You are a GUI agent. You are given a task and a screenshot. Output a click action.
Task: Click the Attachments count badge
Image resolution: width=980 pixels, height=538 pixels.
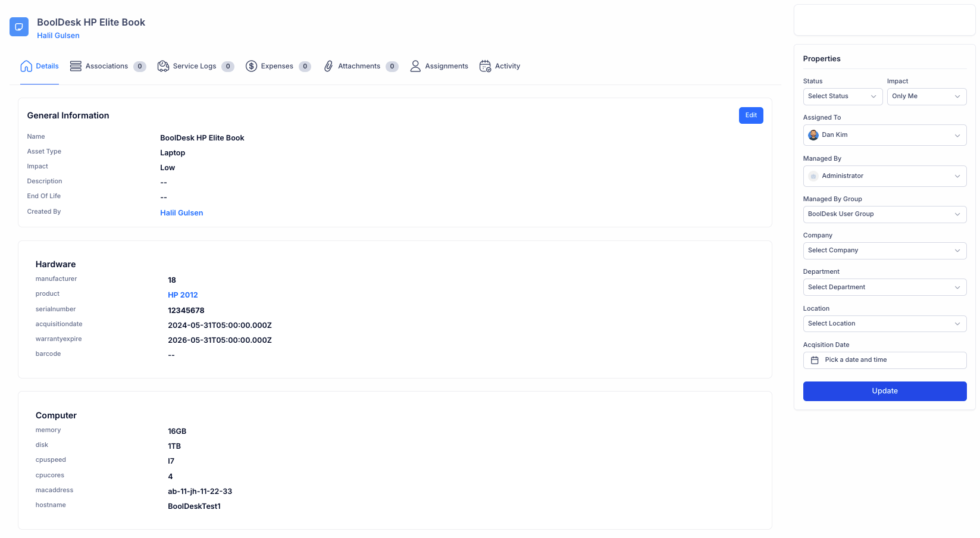point(392,67)
